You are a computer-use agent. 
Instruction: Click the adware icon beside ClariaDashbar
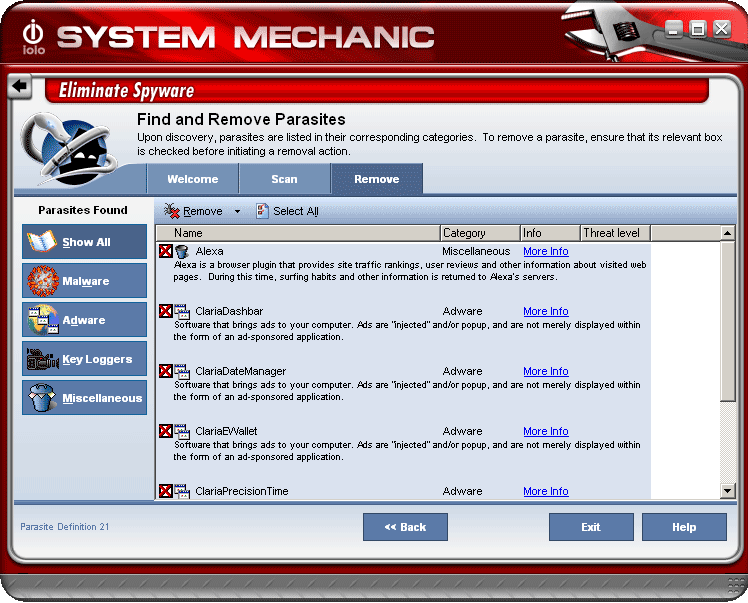[182, 312]
